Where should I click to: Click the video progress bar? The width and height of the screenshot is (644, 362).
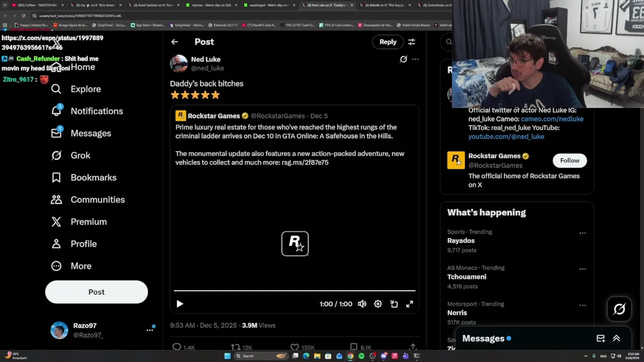click(x=295, y=291)
